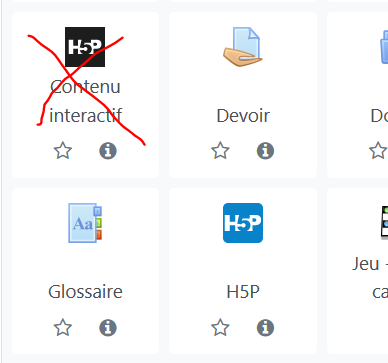Click the Devoir hand-and-document icon

point(243,47)
